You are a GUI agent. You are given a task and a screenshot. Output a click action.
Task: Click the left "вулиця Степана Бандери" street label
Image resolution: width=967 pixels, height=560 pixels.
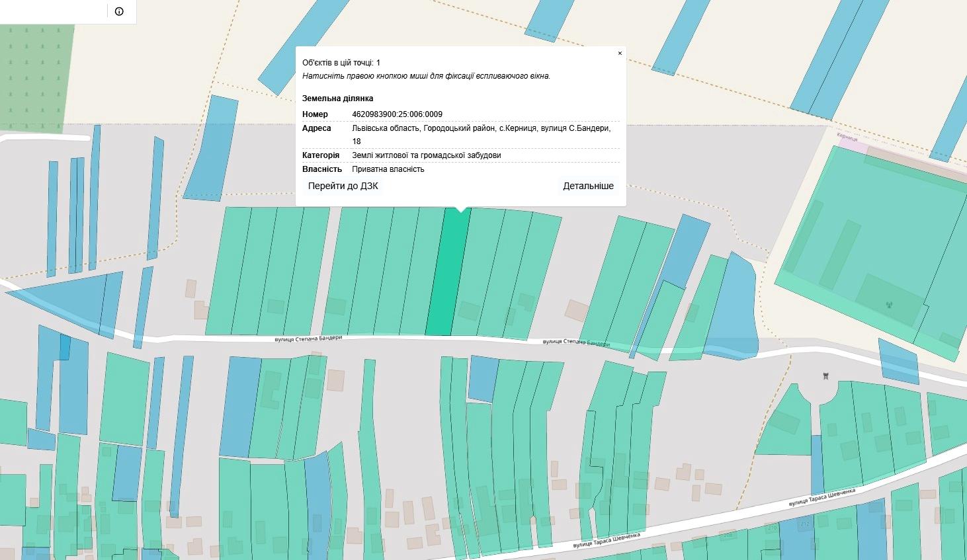308,338
